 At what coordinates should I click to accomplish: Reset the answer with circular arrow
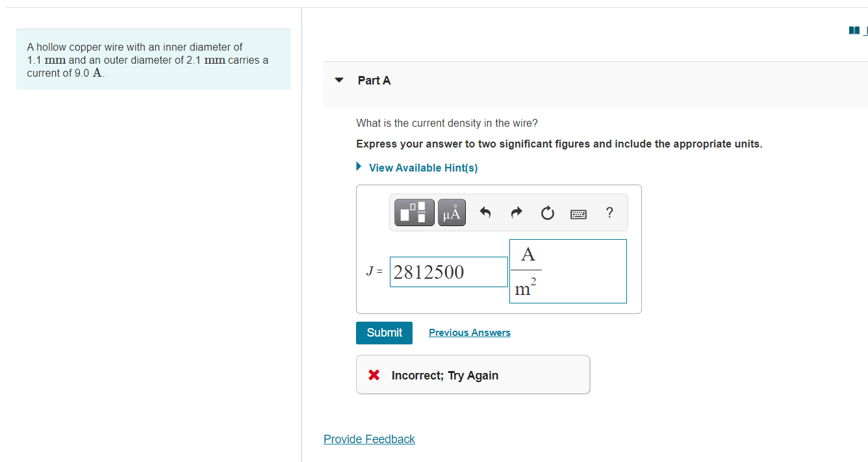click(548, 212)
